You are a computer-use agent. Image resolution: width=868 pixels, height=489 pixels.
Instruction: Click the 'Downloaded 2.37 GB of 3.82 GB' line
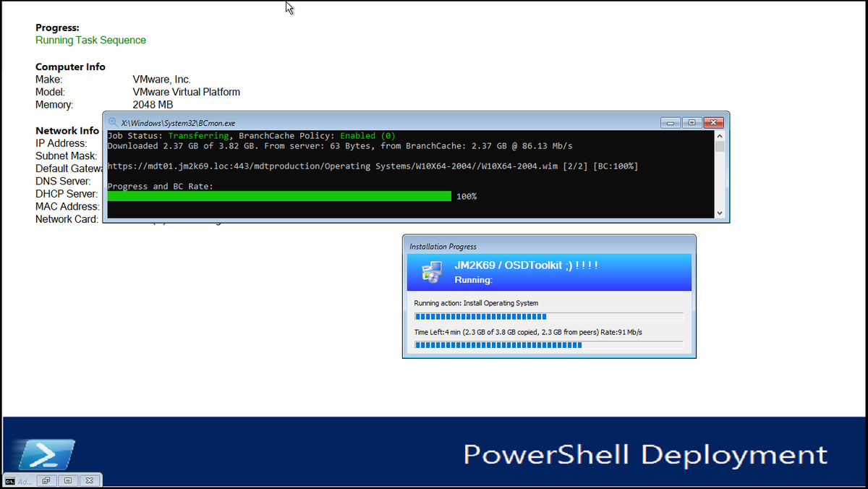point(339,146)
